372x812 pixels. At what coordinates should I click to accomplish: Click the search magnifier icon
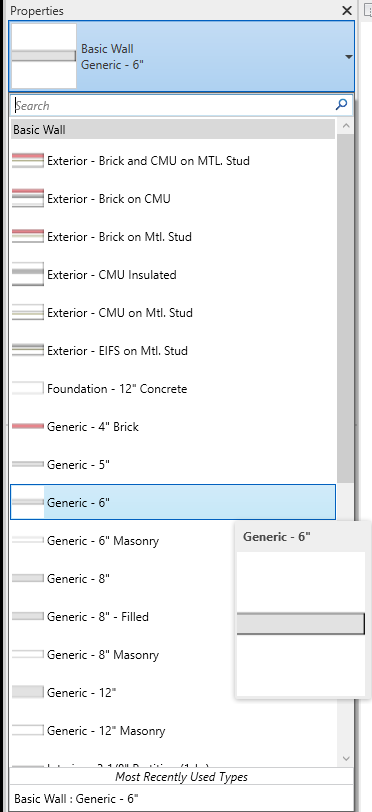pos(341,105)
